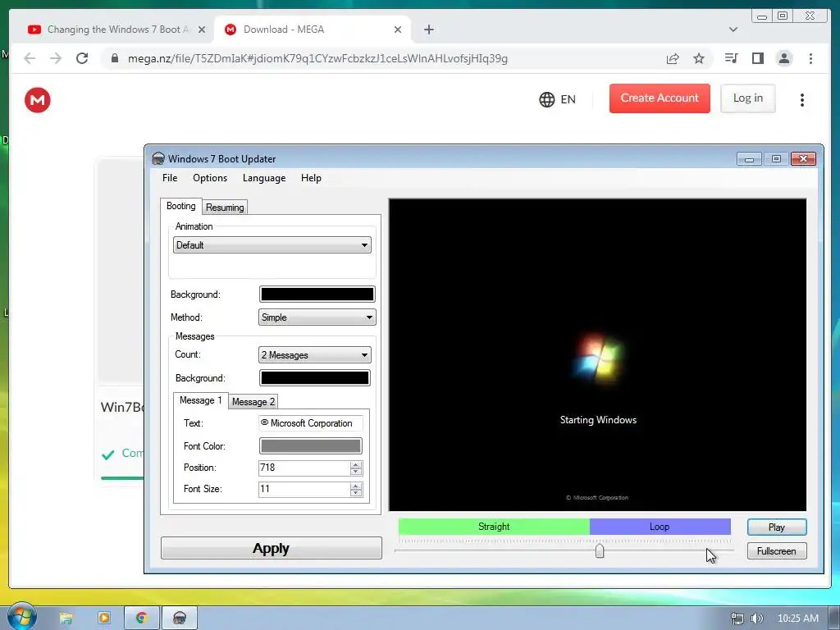Click the Apply button

pos(272,548)
